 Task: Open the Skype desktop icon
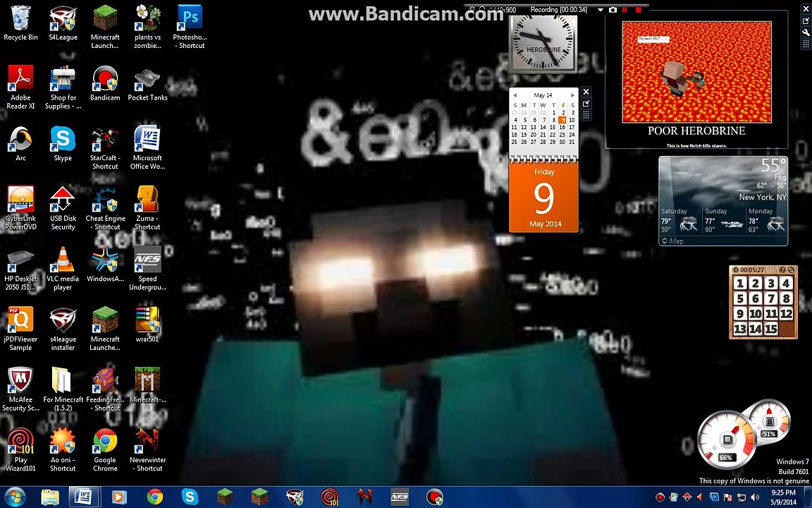tap(63, 144)
